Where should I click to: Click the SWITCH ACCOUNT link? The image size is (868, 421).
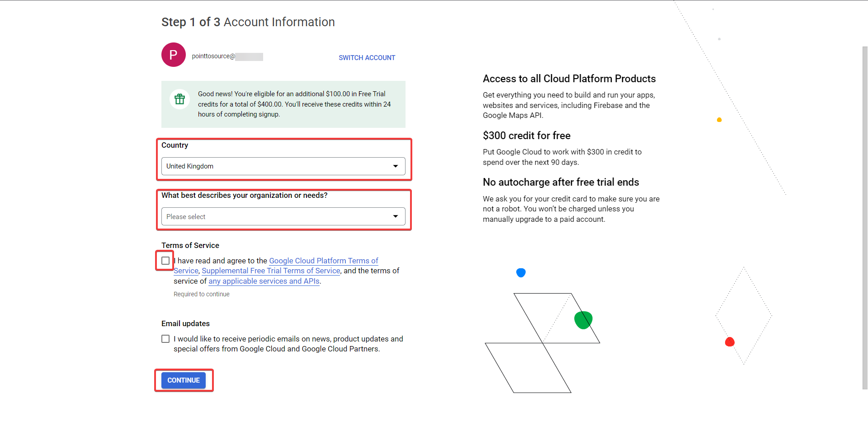(x=367, y=58)
